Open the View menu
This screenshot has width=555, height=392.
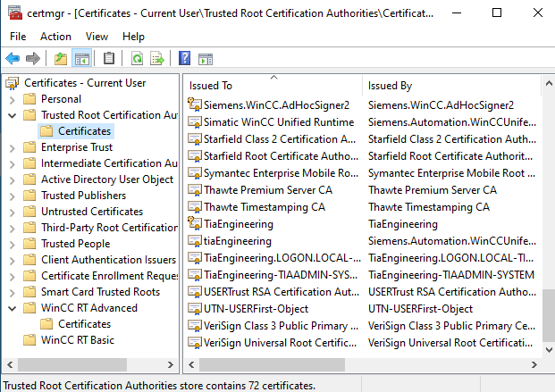pyautogui.click(x=95, y=37)
